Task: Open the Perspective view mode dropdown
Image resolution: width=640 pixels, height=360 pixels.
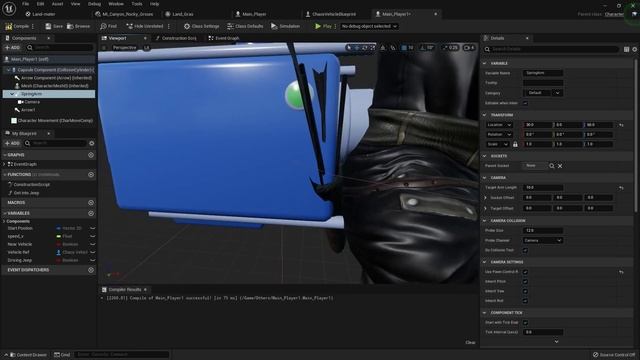Action: [x=124, y=48]
